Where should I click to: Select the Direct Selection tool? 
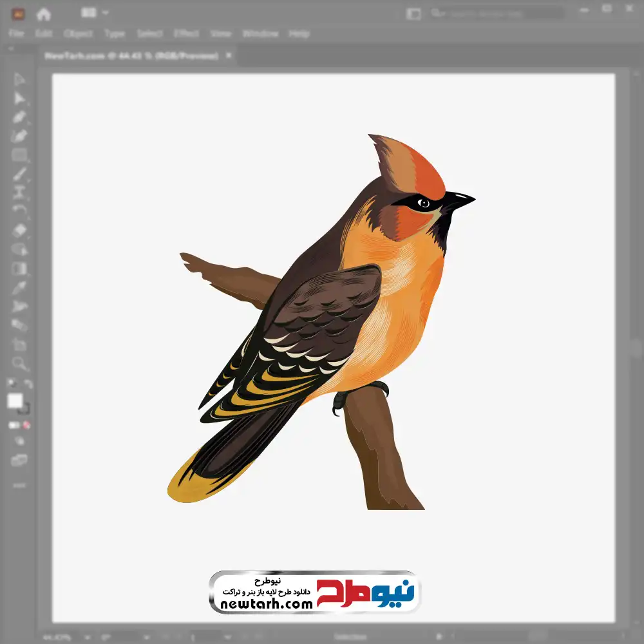pyautogui.click(x=19, y=98)
